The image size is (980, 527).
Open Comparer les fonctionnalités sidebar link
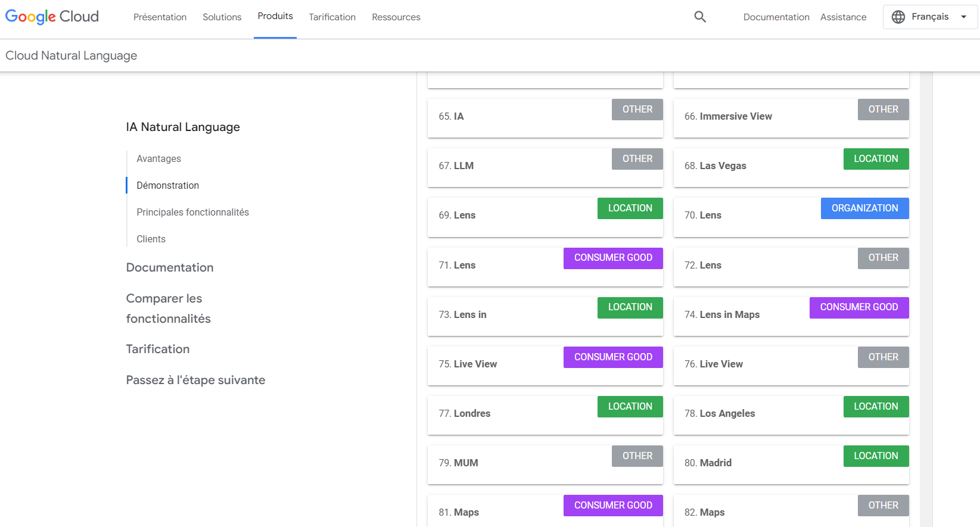click(x=169, y=308)
